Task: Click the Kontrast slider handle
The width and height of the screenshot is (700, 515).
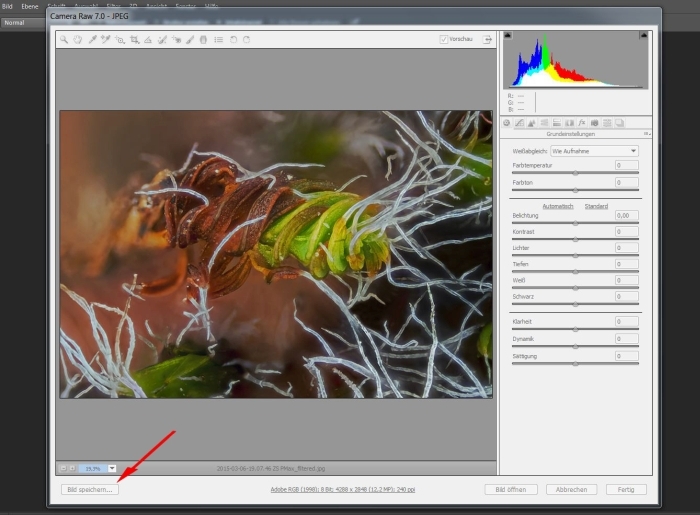Action: (575, 239)
